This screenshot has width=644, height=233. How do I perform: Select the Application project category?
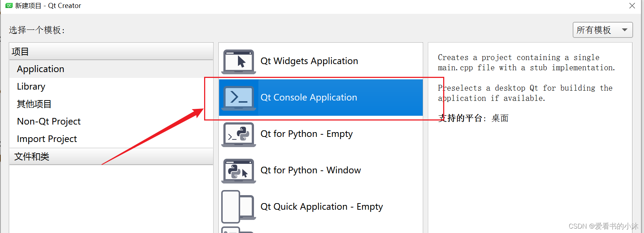click(x=111, y=69)
